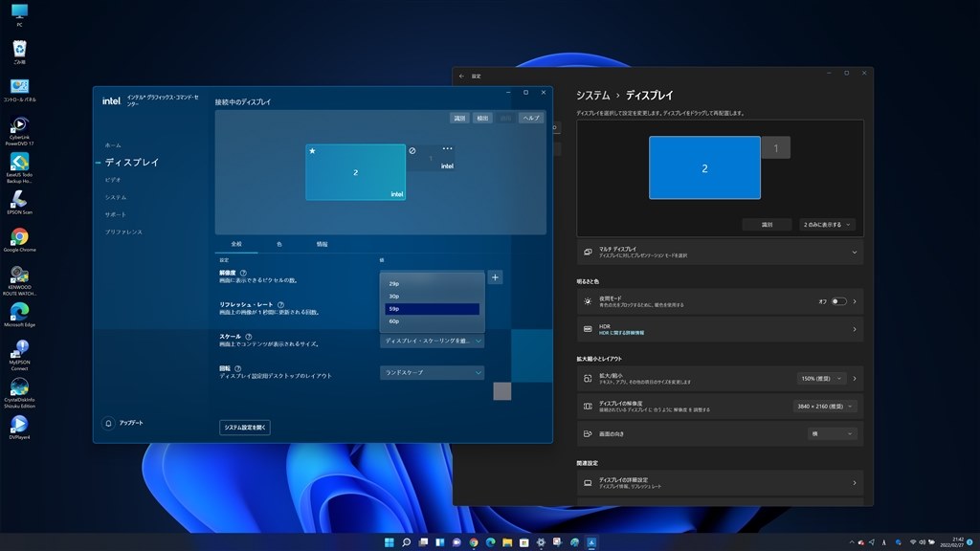Toggle the night light switch in Settings

tap(838, 301)
